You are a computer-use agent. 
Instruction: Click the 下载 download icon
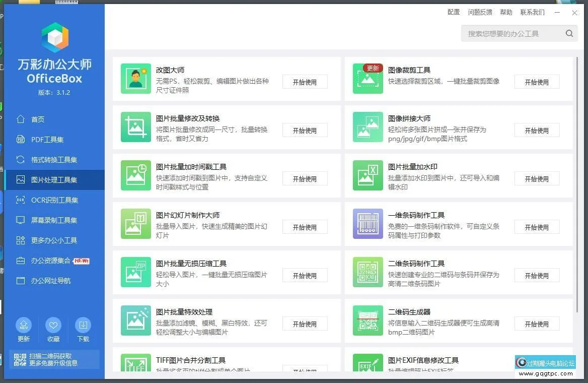(x=83, y=326)
